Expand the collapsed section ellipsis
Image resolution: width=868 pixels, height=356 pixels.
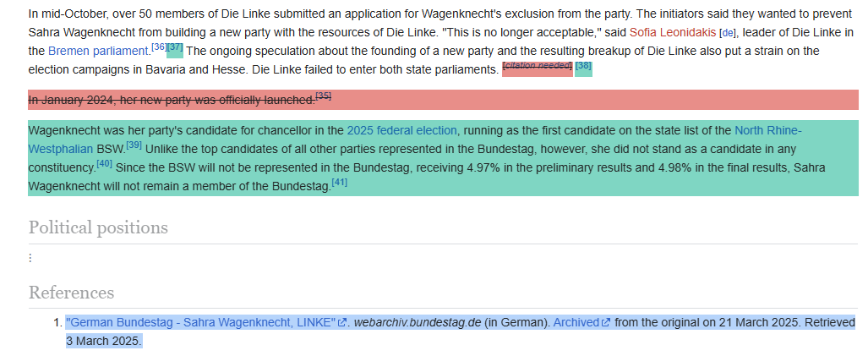coord(30,258)
